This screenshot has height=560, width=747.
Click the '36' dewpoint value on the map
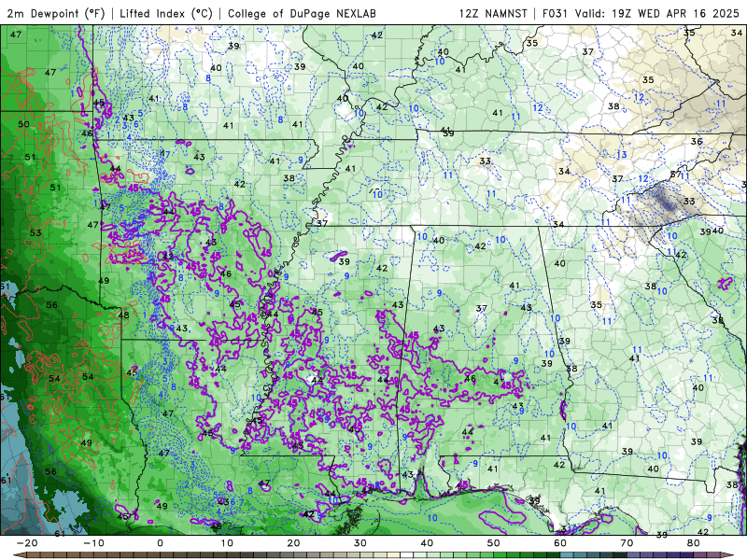[697, 142]
